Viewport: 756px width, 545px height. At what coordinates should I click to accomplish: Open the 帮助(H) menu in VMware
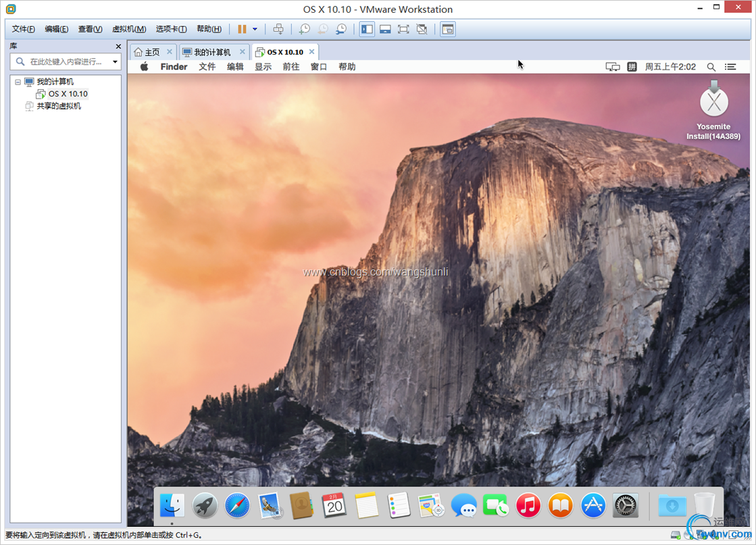[x=209, y=29]
